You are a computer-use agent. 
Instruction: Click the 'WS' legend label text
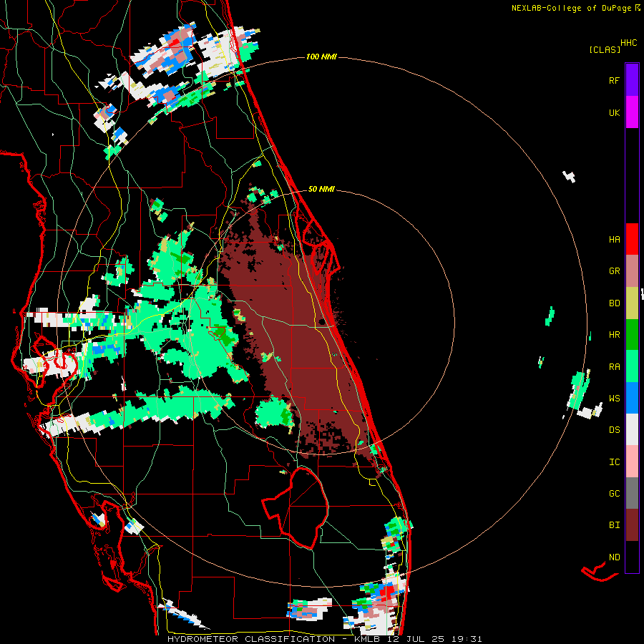[614, 398]
